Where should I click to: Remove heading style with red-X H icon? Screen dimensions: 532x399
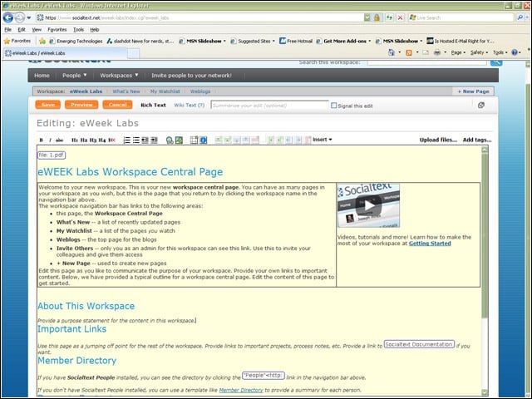(111, 140)
